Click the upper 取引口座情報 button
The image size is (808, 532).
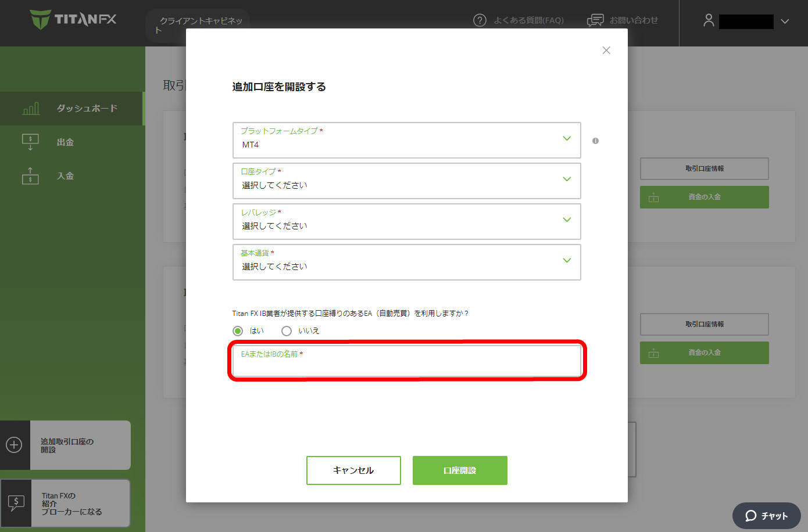[x=705, y=168]
